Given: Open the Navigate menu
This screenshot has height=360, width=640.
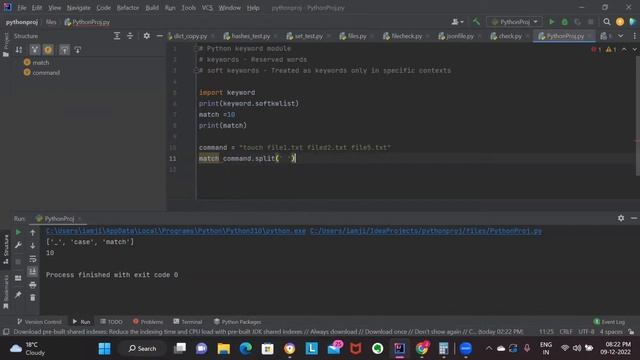Looking at the screenshot, I should [x=78, y=8].
